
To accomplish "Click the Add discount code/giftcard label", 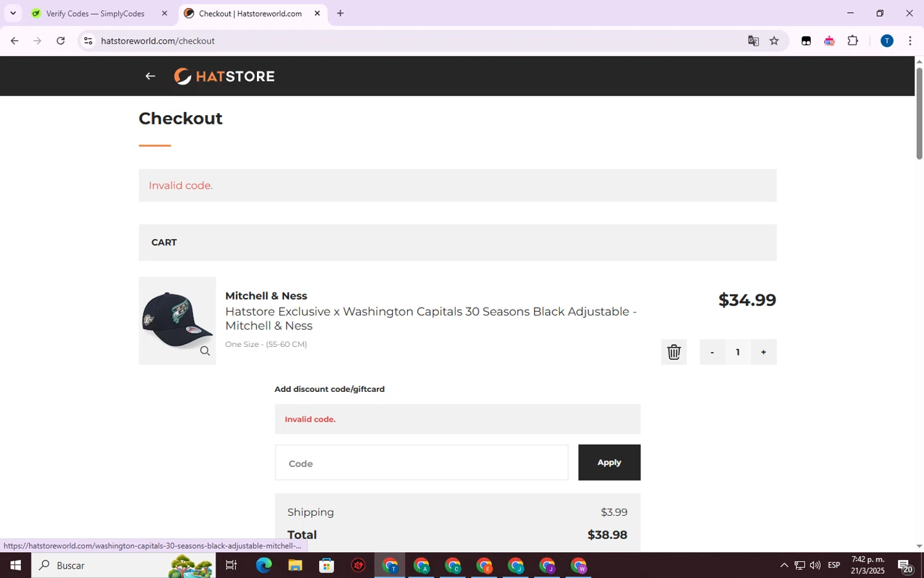I will point(330,389).
